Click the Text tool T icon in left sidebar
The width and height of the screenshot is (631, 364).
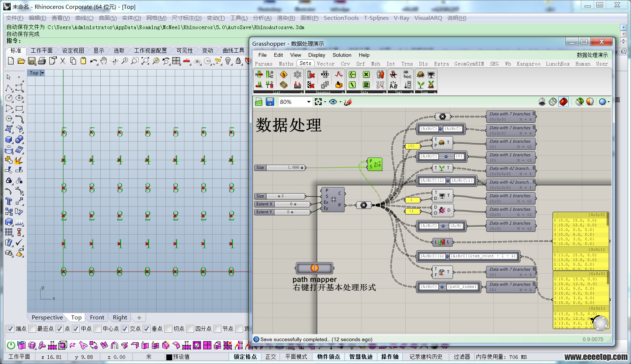click(9, 201)
